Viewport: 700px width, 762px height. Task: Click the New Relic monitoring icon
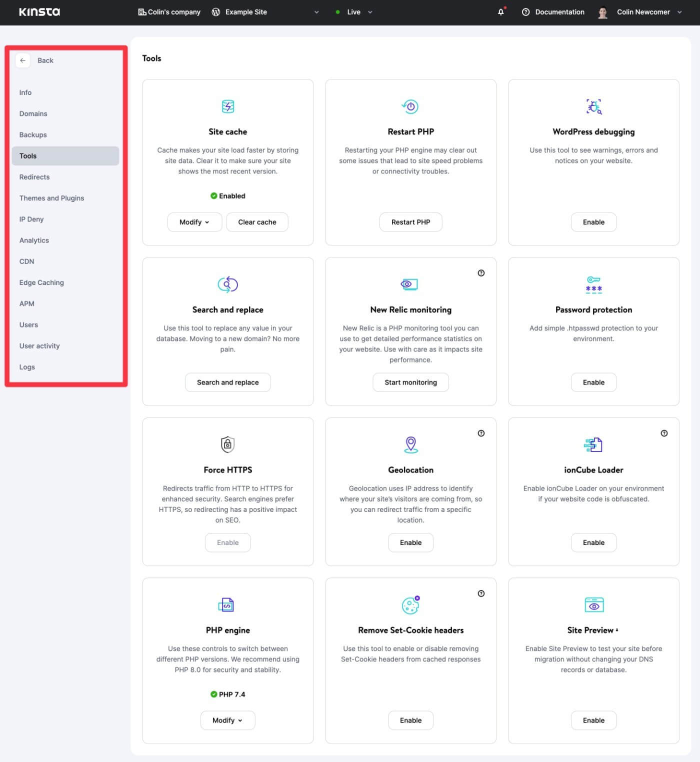[409, 284]
